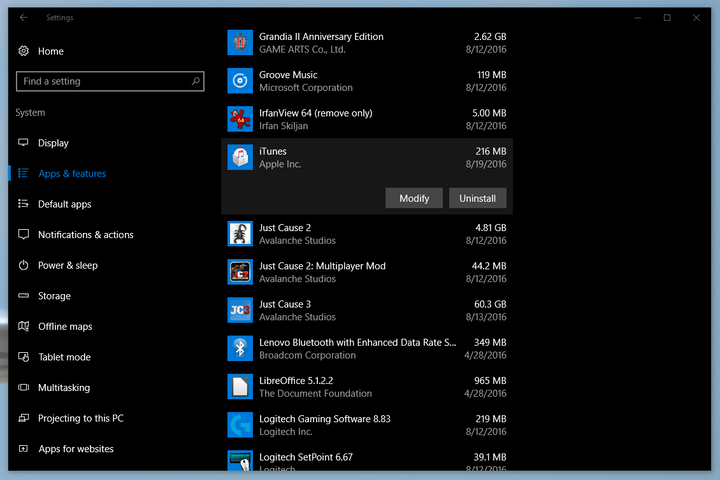This screenshot has height=480, width=720.
Task: Click the IrfanView 64 app icon
Action: tap(240, 119)
